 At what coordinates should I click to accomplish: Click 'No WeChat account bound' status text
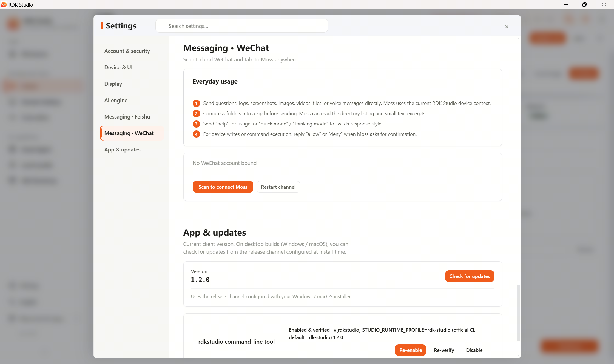(x=224, y=163)
